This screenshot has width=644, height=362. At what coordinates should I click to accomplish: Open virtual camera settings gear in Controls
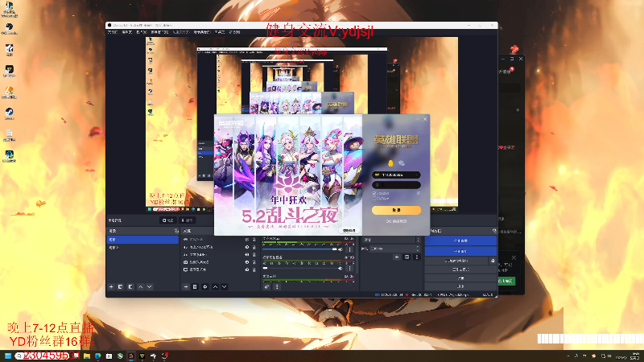click(x=493, y=261)
